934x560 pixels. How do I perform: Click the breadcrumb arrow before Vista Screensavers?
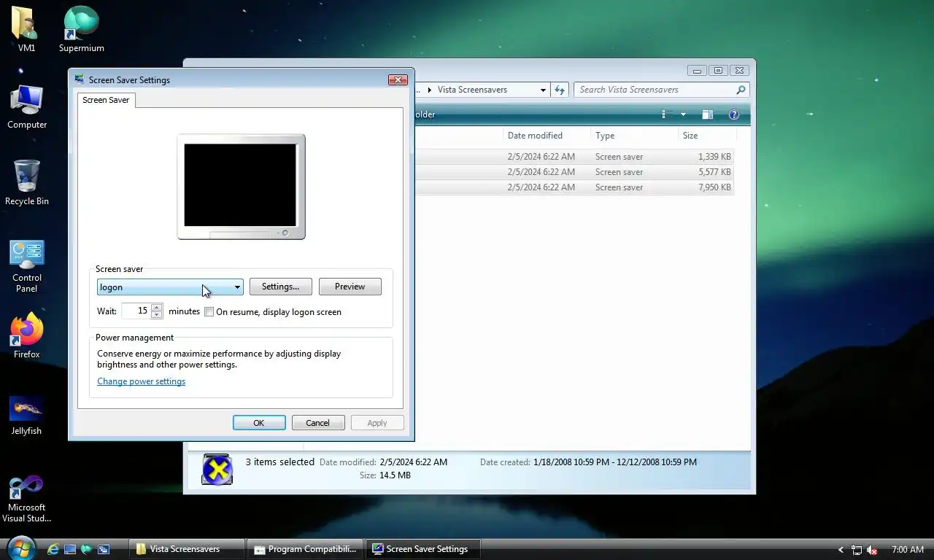pyautogui.click(x=430, y=90)
